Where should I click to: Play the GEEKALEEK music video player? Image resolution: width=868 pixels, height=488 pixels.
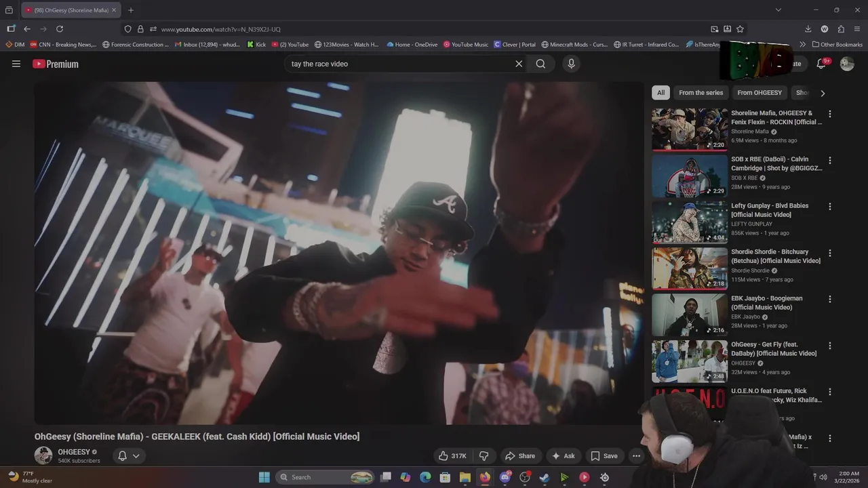(x=339, y=253)
